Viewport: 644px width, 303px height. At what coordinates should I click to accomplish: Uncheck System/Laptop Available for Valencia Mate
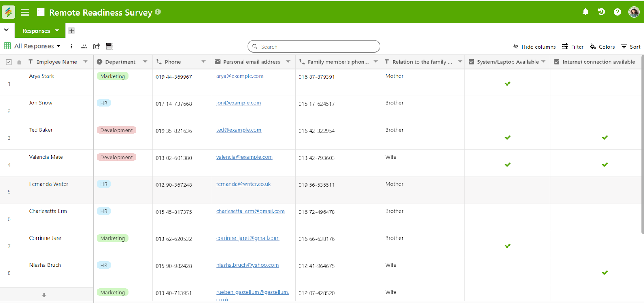(508, 164)
